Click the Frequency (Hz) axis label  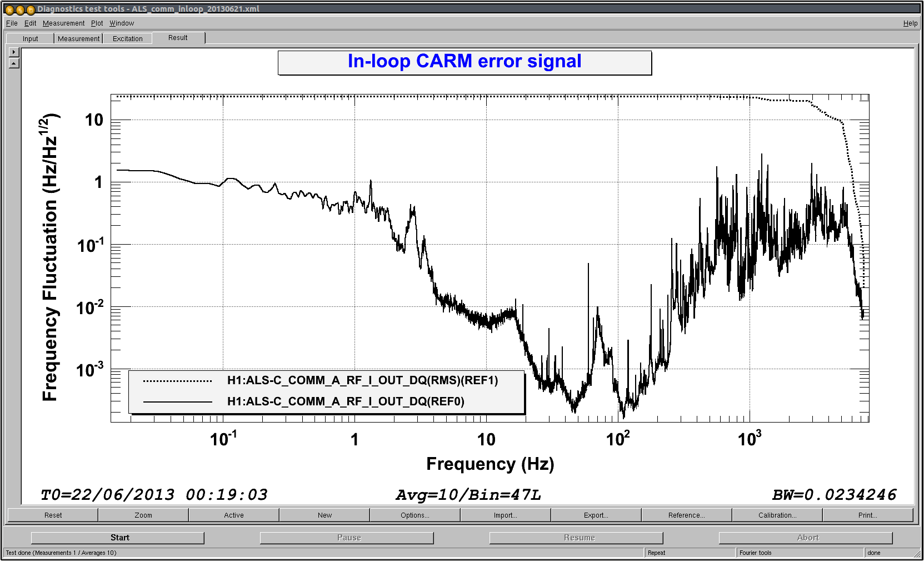click(x=490, y=464)
